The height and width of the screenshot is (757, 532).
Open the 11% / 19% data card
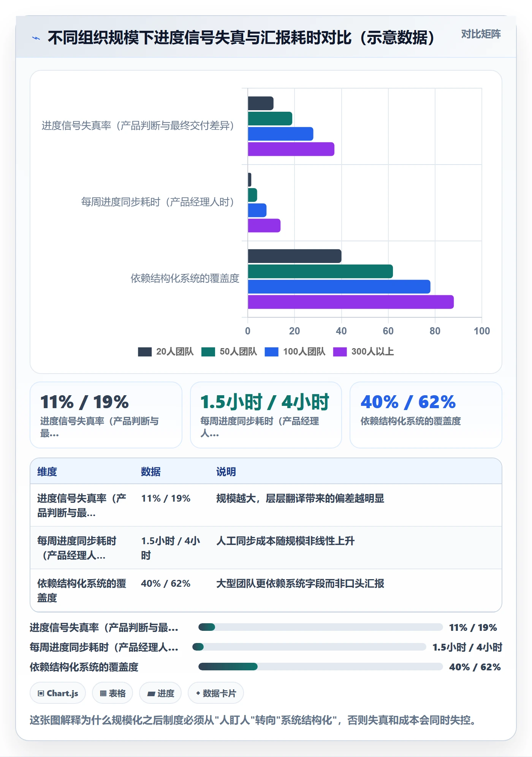click(106, 415)
